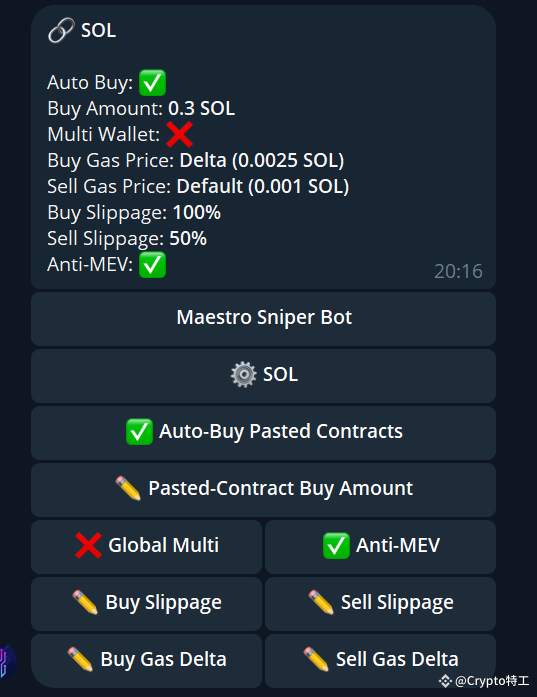
Task: Click pencil icon on Buy Gas Delta
Action: 80,659
